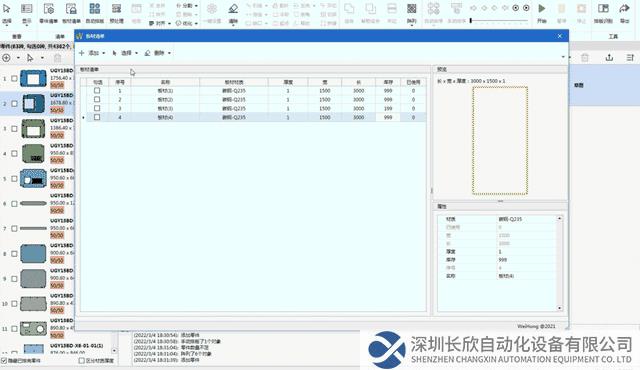Click the simulation speed slider handle
Screen dimensions: 640x370
coord(471,20)
